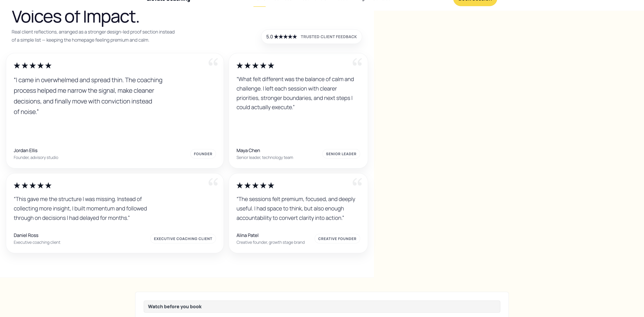Click the Elevate Coaching logo text
The width and height of the screenshot is (644, 317).
tap(168, 1)
